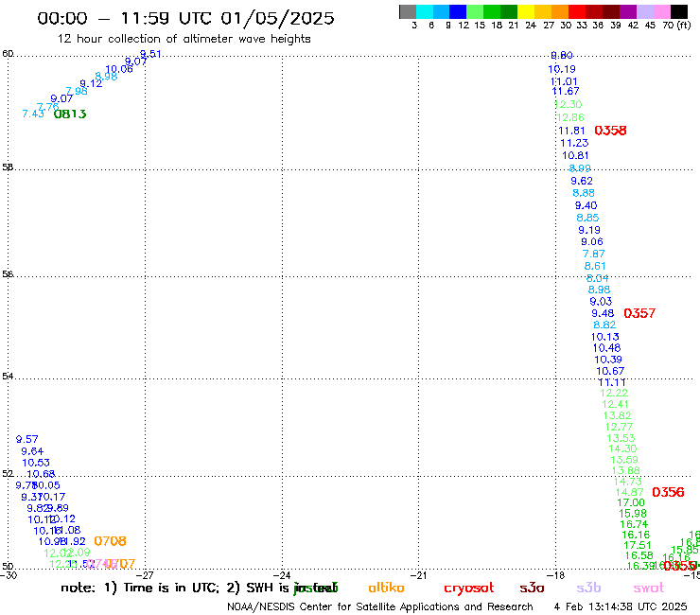Viewport: 700px width, 615px height.
Task: Click the red pass time label '0356'
Action: [x=668, y=492]
